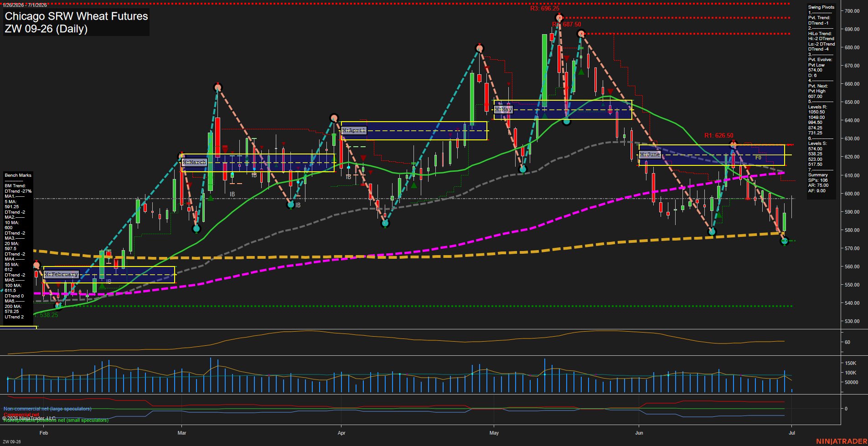Click the DTrend -1 pivot trend value
This screenshot has height=446, width=868.
pyautogui.click(x=818, y=23)
